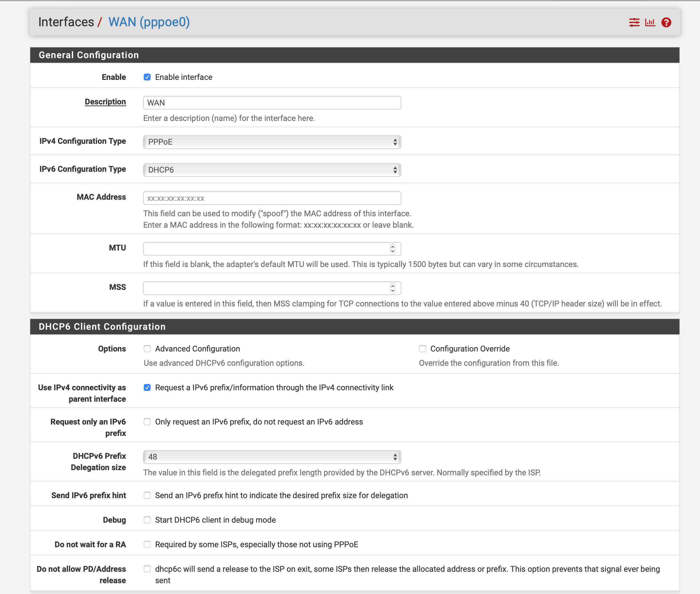
Task: Enable Only request an IPv6 prefix
Action: [x=147, y=422]
